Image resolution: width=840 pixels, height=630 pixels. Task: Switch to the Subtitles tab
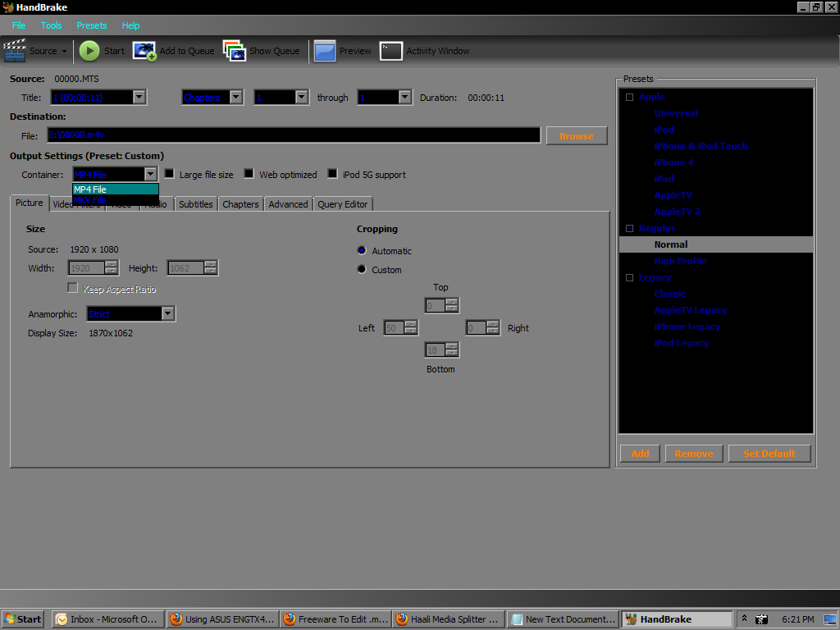(x=195, y=204)
